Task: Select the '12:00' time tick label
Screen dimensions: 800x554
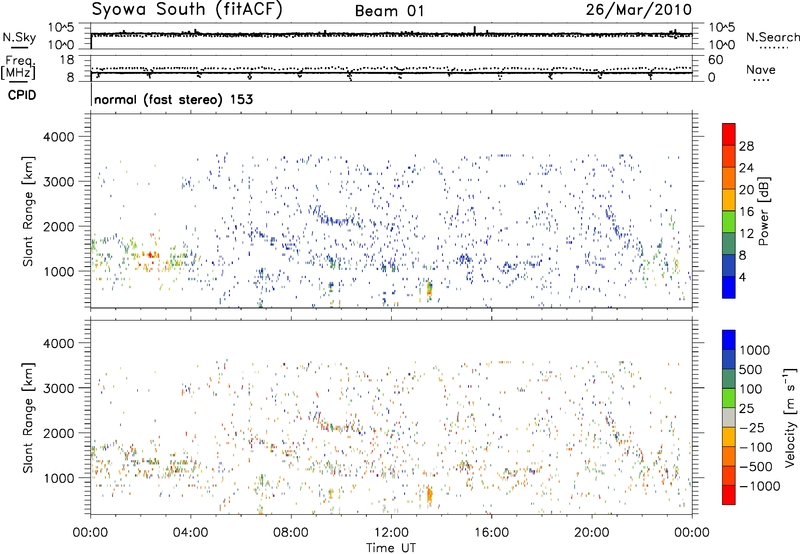Action: [391, 533]
